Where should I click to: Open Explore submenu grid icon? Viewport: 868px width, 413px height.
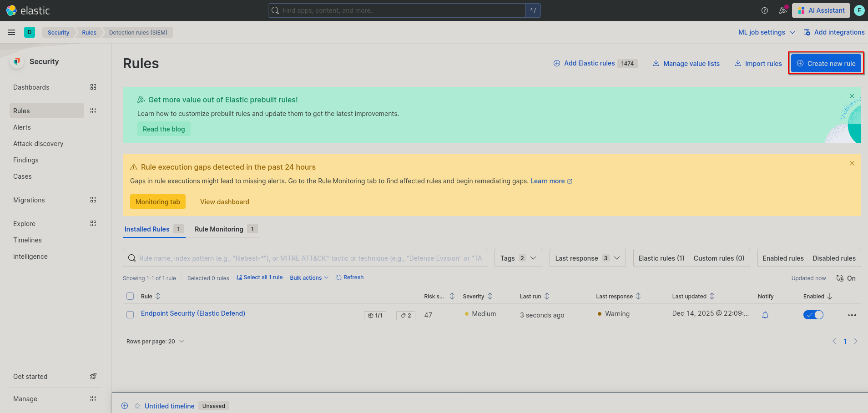93,223
